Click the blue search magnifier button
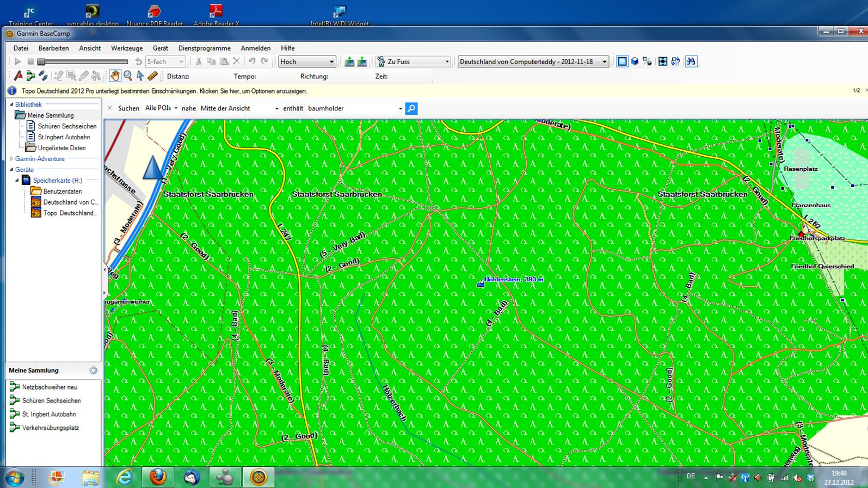This screenshot has height=488, width=868. tap(411, 108)
